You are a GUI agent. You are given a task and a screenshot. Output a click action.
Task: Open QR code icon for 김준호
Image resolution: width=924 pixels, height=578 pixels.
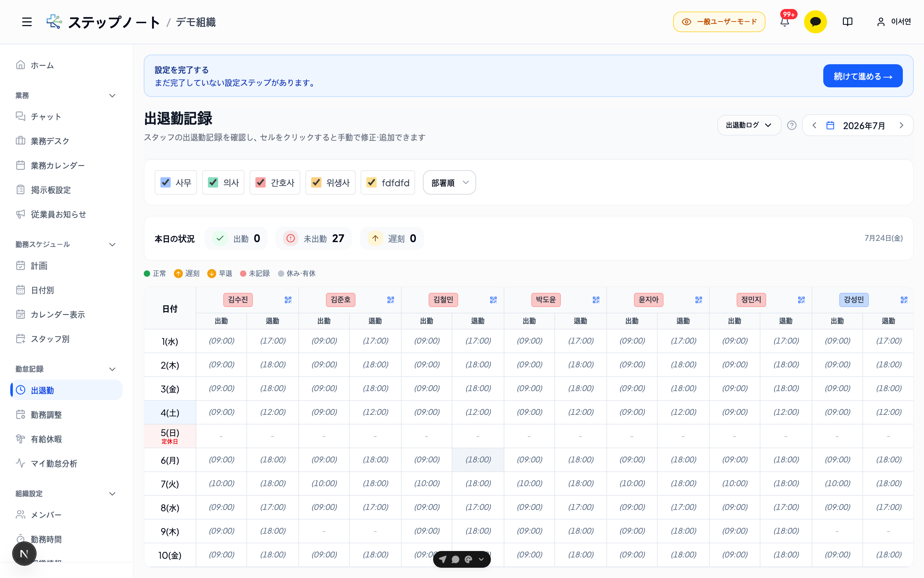point(390,300)
